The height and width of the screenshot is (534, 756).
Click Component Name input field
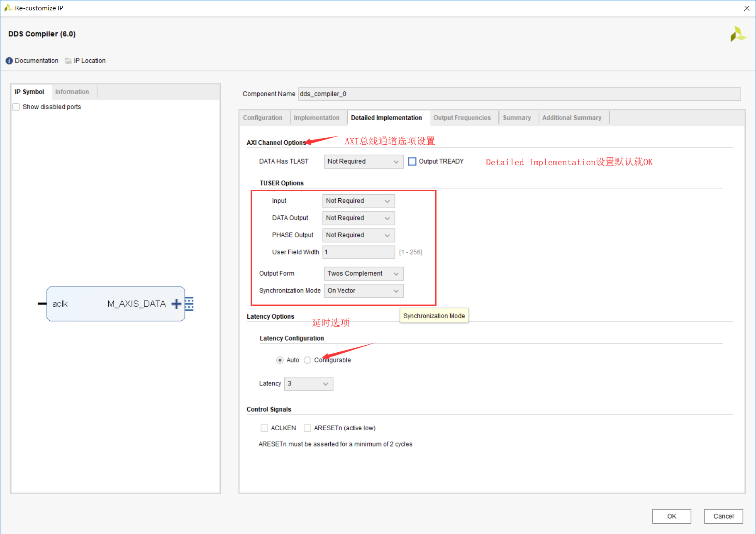[x=519, y=94]
